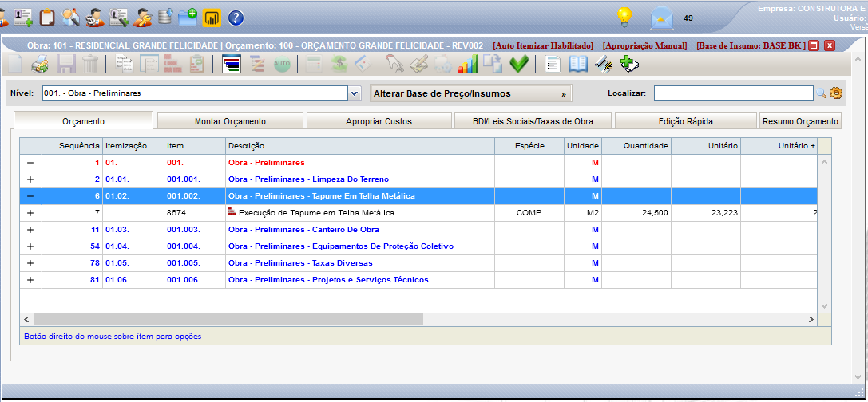This screenshot has width=868, height=402.
Task: Open the Resumo Orçamento tab
Action: click(x=800, y=121)
